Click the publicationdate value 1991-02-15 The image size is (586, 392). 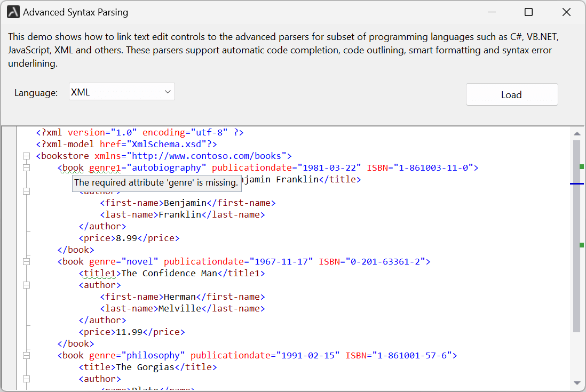click(308, 355)
